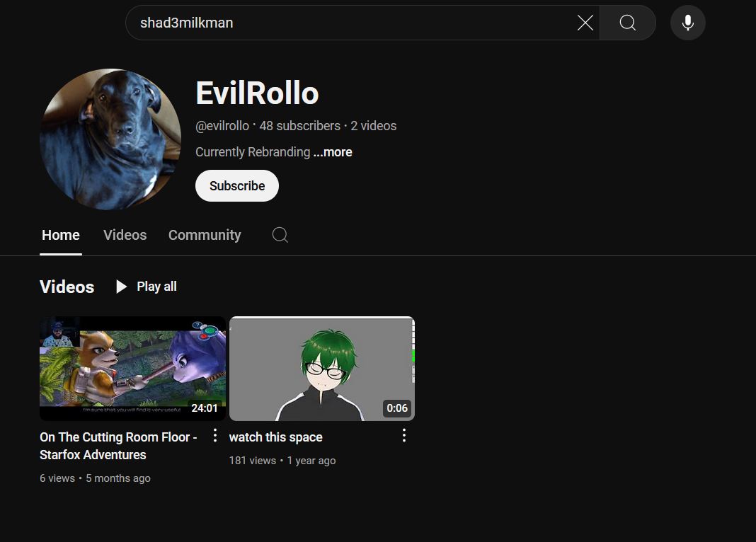Open the Starfox Adventures video thumbnail
Image resolution: width=756 pixels, height=542 pixels.
132,369
